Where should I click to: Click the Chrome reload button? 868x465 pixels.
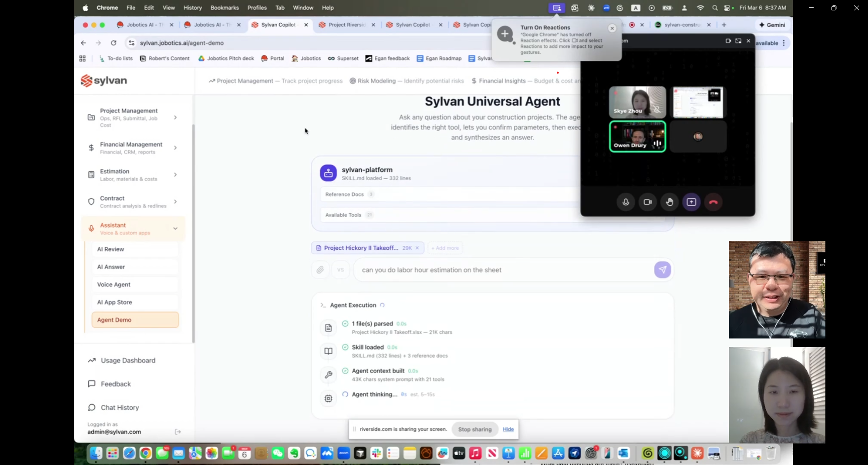click(x=114, y=43)
